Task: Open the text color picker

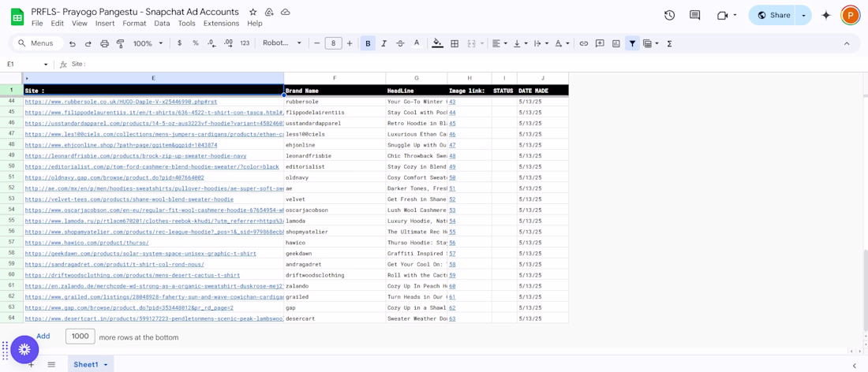Action: (417, 43)
